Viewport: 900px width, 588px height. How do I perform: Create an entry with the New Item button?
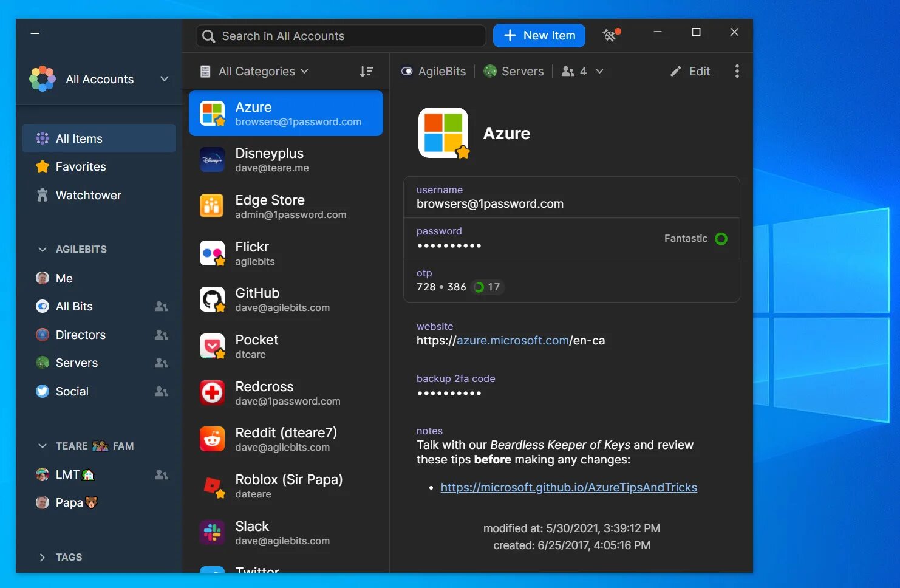pyautogui.click(x=539, y=35)
